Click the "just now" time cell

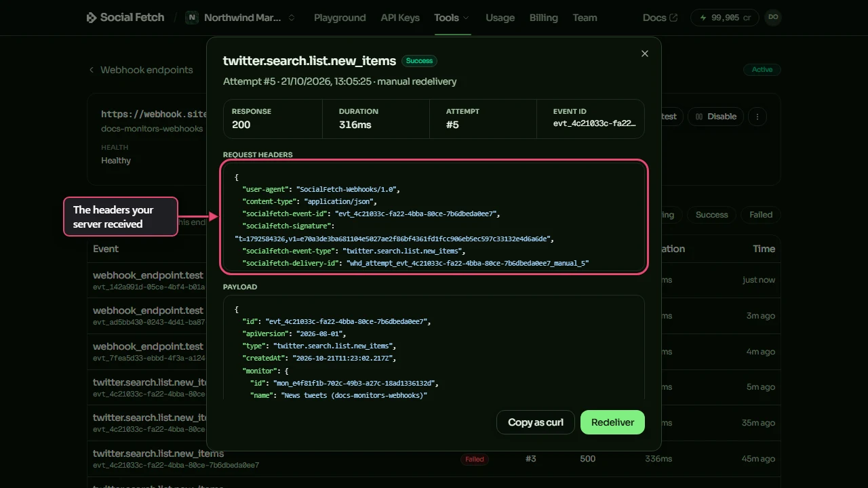[x=759, y=280]
